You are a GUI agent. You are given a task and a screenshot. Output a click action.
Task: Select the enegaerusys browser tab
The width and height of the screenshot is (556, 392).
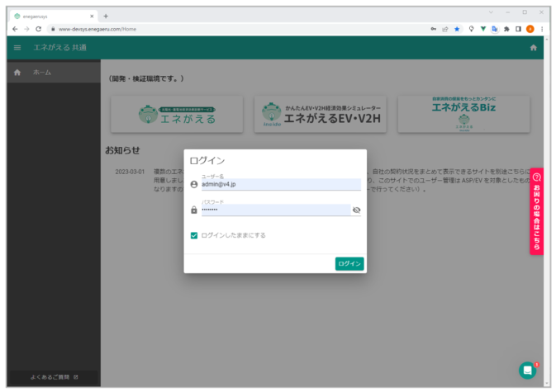click(x=53, y=16)
